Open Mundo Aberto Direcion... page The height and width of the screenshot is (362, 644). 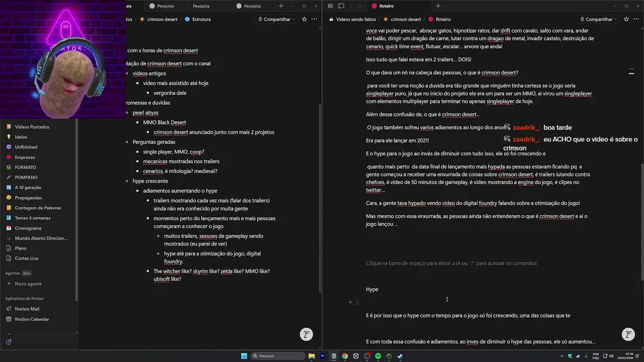click(x=41, y=238)
